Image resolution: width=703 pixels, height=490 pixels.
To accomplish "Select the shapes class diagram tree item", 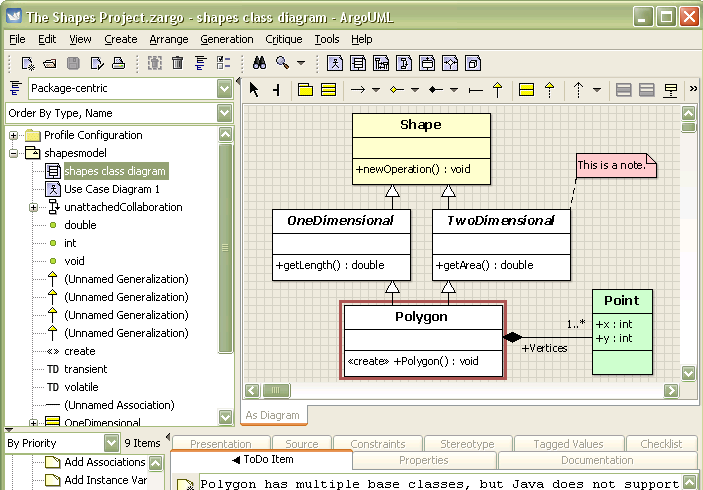I will 115,171.
